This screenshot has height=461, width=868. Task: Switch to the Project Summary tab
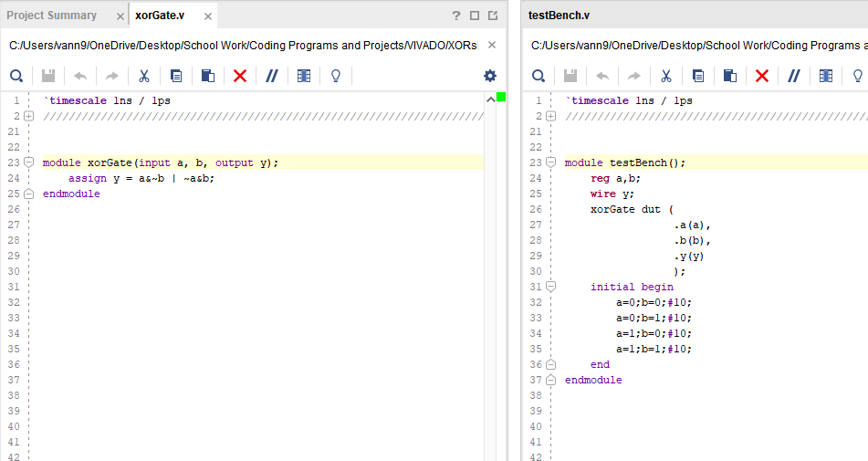pos(52,16)
